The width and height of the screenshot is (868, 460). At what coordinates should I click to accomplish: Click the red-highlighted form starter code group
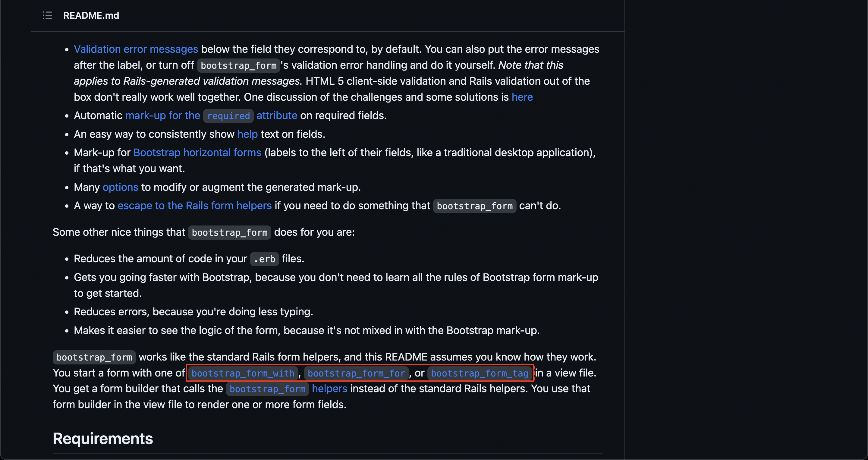pyautogui.click(x=360, y=373)
